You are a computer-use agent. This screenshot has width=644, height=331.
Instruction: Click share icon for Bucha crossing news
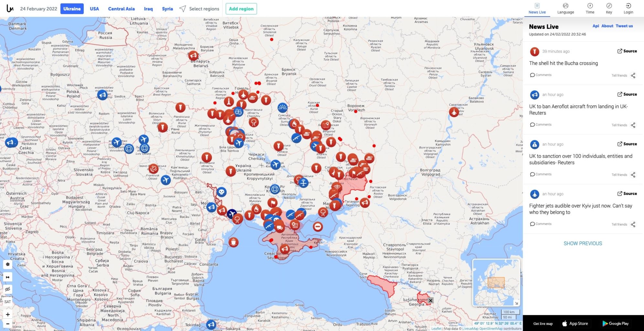click(633, 76)
